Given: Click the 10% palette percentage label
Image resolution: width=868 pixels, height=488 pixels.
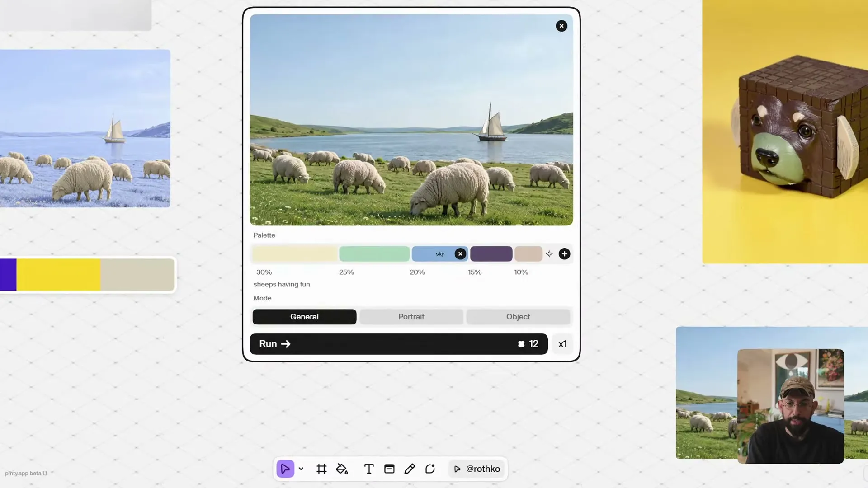Looking at the screenshot, I should click(521, 272).
